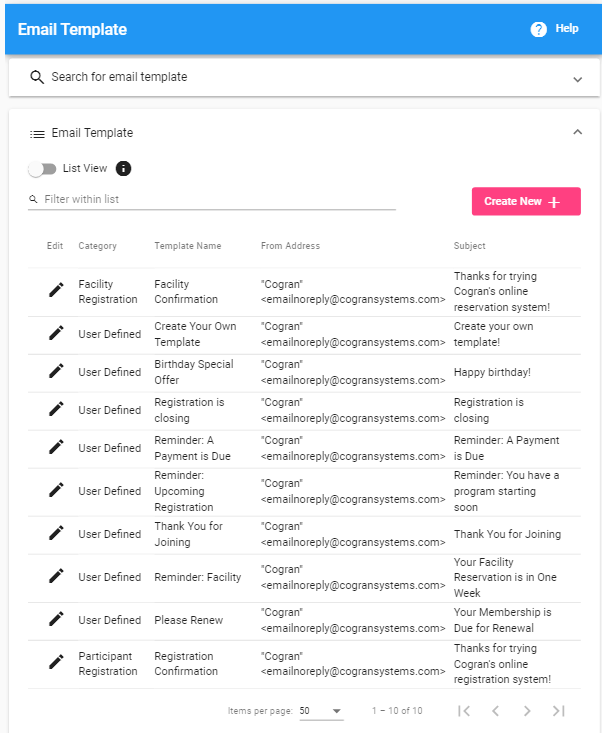This screenshot has height=733, width=602.
Task: Edit the Thank You for Joining template
Action: click(x=56, y=533)
